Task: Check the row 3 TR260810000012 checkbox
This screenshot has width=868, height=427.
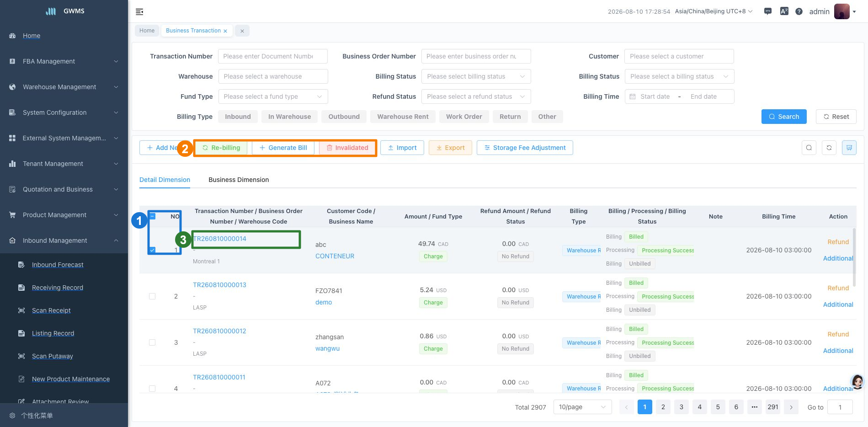Action: tap(152, 342)
